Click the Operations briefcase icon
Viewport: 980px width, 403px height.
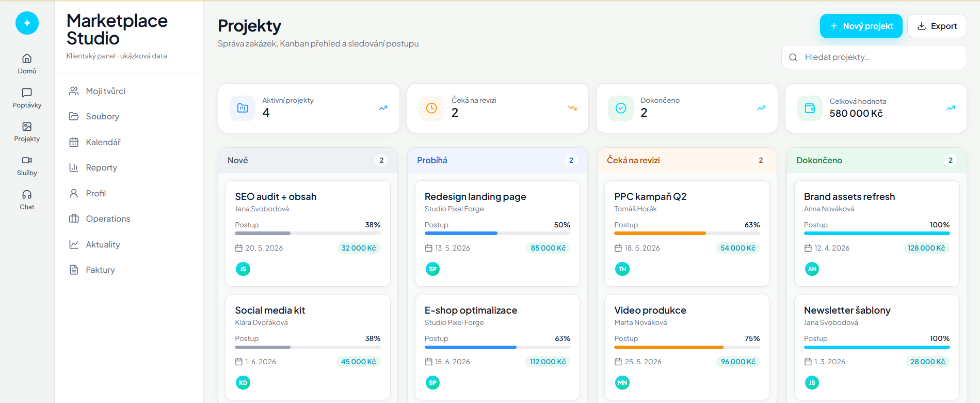[x=74, y=219]
